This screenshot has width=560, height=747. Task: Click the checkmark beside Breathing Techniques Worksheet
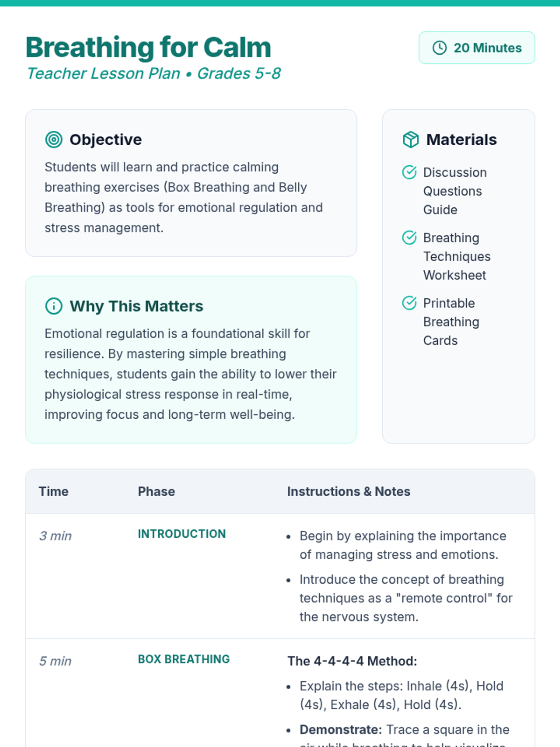click(409, 238)
